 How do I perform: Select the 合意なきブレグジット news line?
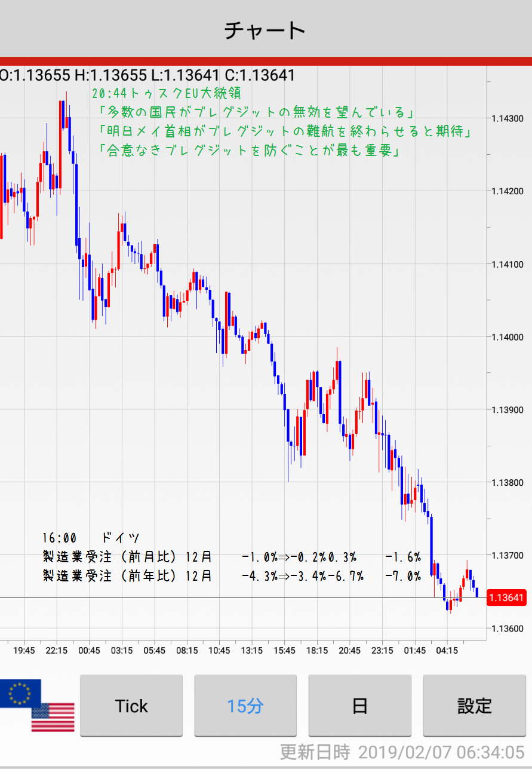(248, 150)
